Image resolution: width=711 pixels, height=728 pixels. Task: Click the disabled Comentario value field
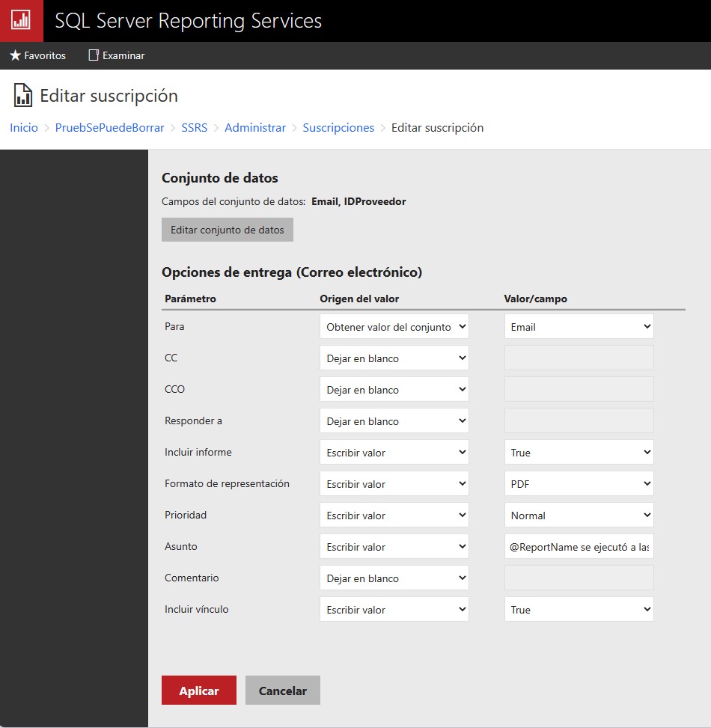[x=579, y=578]
